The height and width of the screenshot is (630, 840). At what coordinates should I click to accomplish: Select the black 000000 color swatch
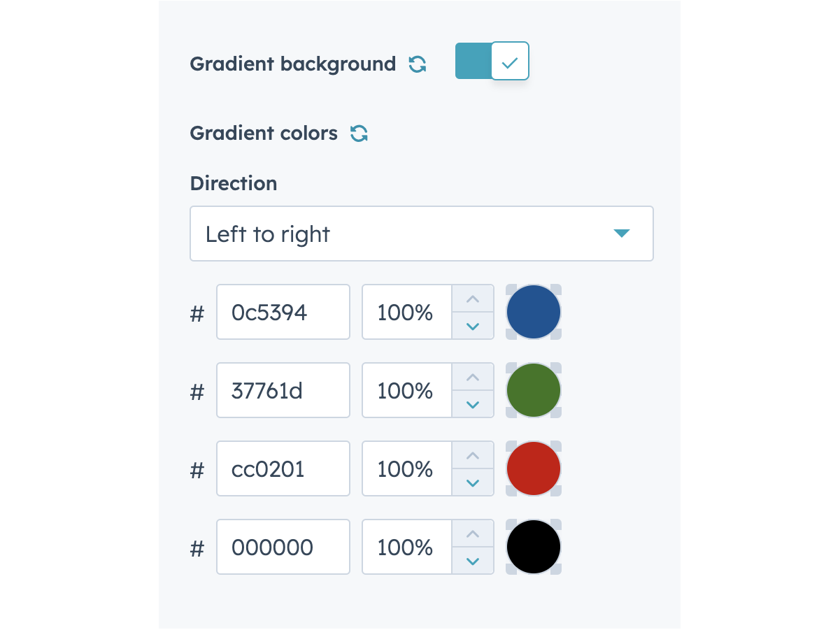tap(533, 547)
